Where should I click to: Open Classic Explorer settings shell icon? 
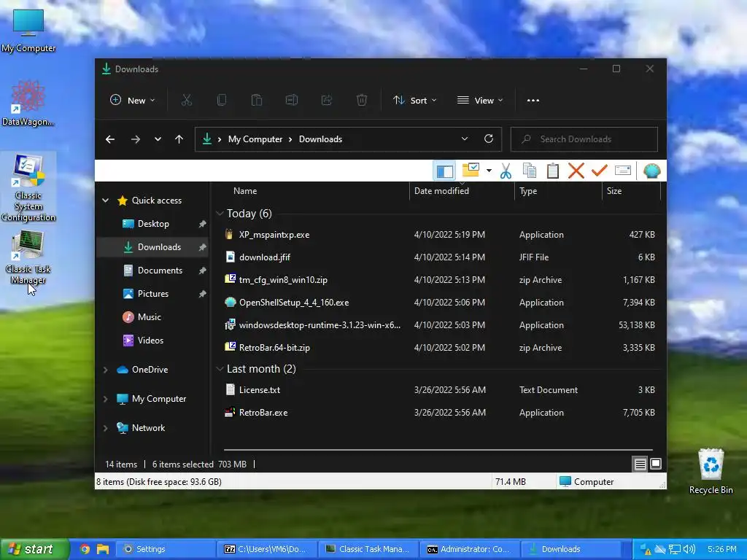[651, 171]
